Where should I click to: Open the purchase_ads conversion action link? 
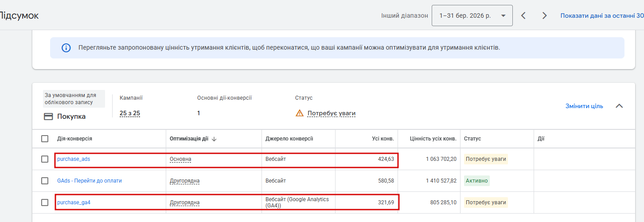pos(74,159)
